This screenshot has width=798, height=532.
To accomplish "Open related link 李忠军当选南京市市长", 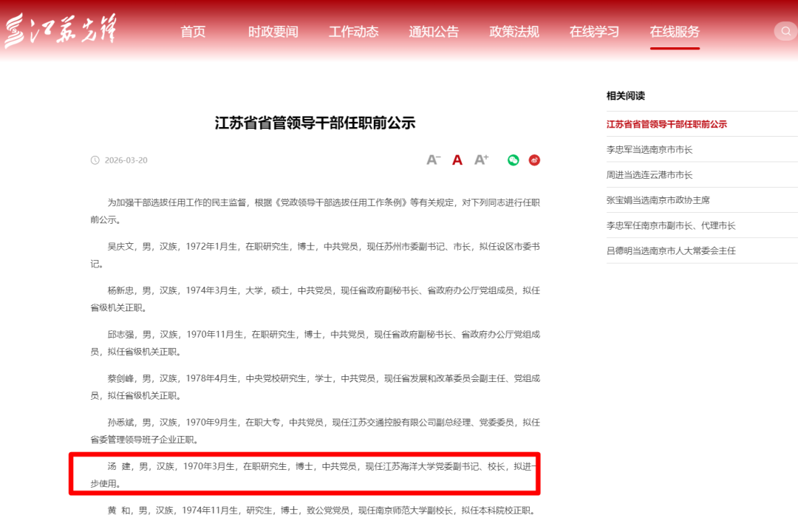I will (x=649, y=149).
